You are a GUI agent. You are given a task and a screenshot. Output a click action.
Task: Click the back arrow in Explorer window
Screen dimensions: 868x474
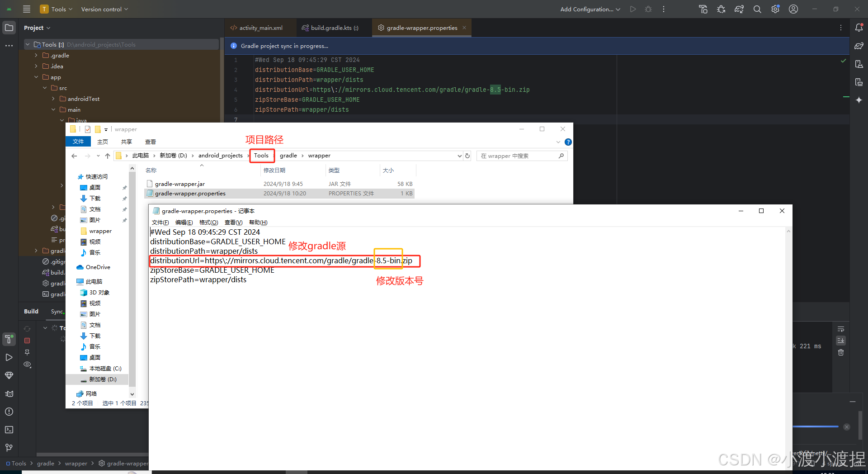(x=74, y=156)
